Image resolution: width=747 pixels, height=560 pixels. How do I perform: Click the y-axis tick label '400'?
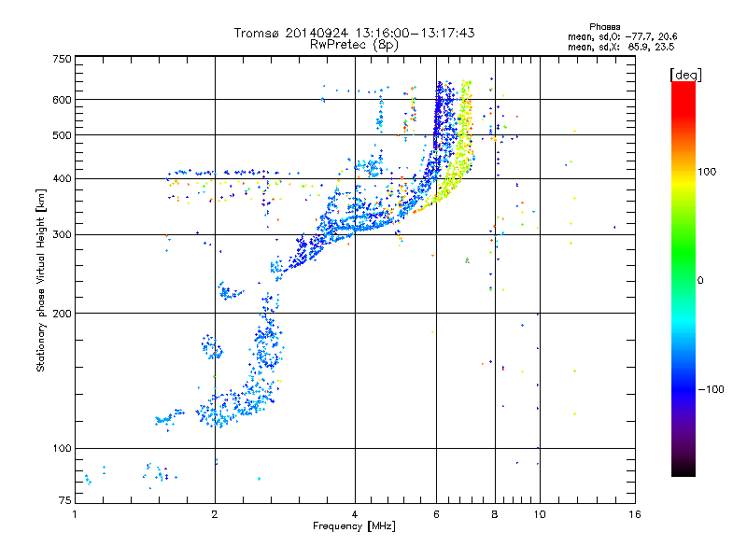[x=62, y=179]
